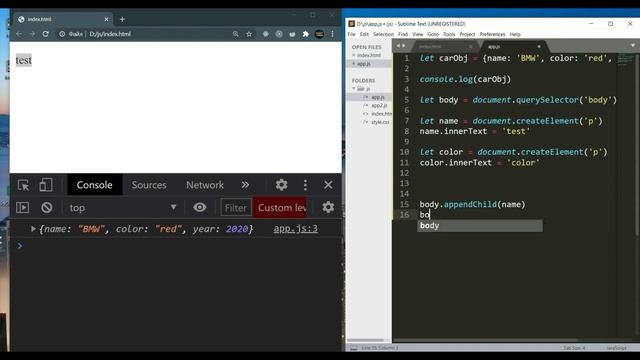Open index.html in the Folders tree
640x360 pixels.
pos(381,114)
